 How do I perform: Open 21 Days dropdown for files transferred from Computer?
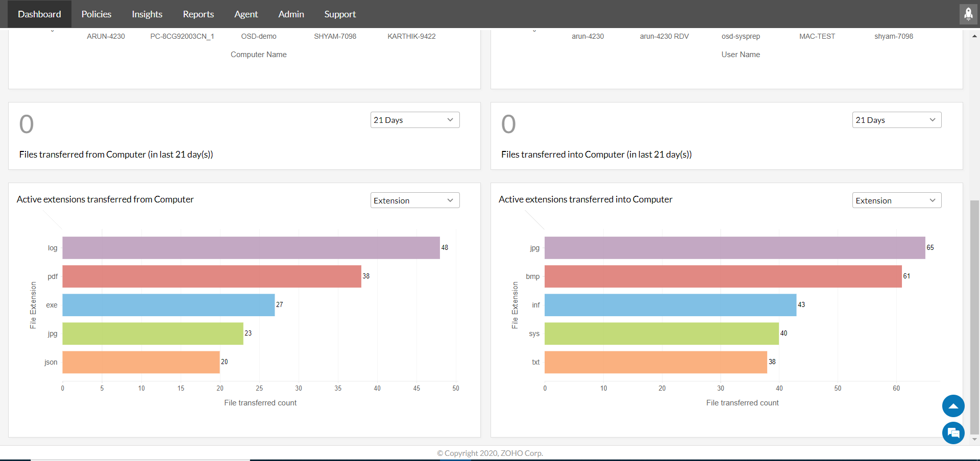(415, 120)
